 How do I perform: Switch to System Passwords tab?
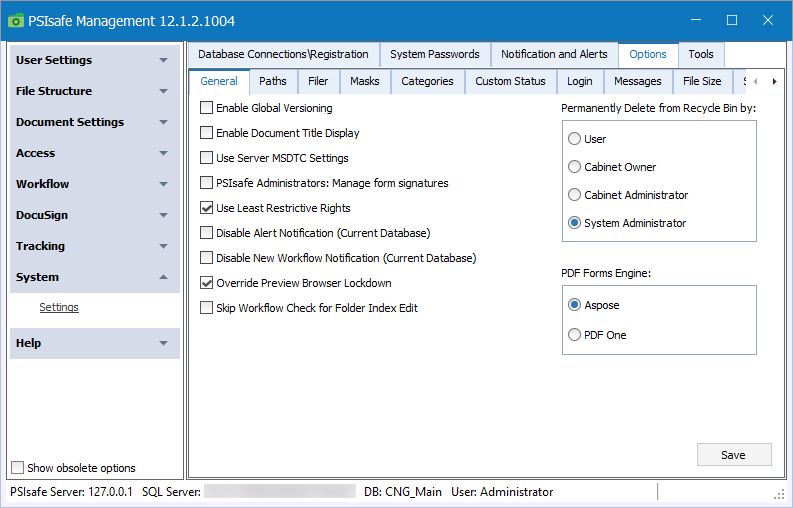point(434,54)
